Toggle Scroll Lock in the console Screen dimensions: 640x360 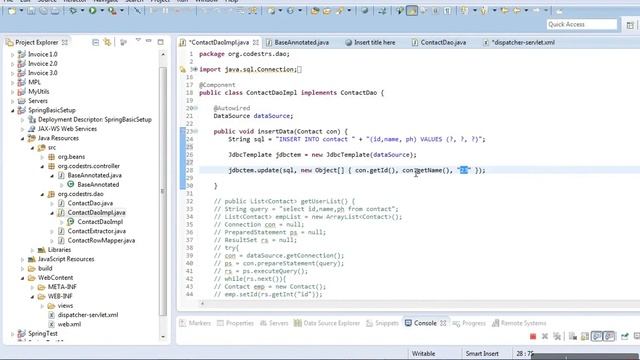tap(585, 336)
